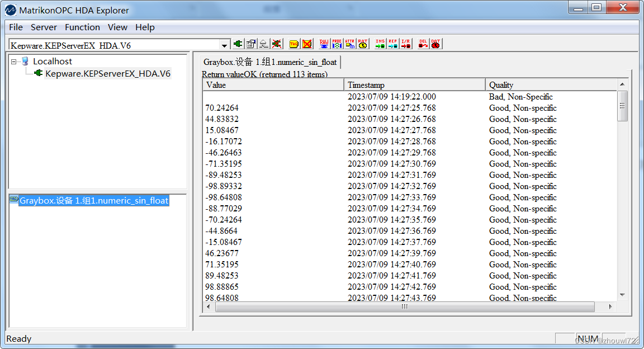Select value 70.24264 cell
Screen dimensions: 644x349
point(222,108)
